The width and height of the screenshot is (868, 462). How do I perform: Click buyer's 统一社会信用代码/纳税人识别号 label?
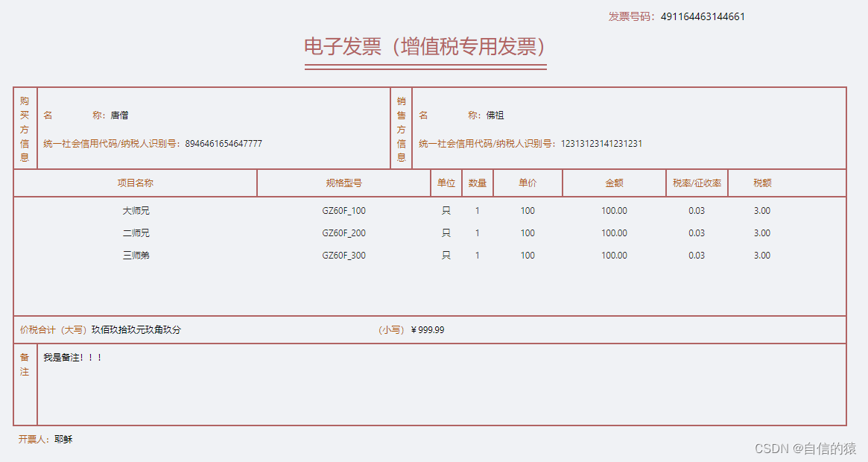coord(112,144)
